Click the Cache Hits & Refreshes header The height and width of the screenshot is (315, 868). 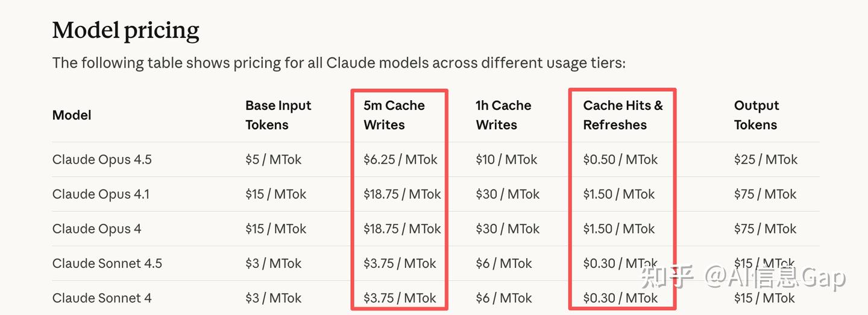623,115
